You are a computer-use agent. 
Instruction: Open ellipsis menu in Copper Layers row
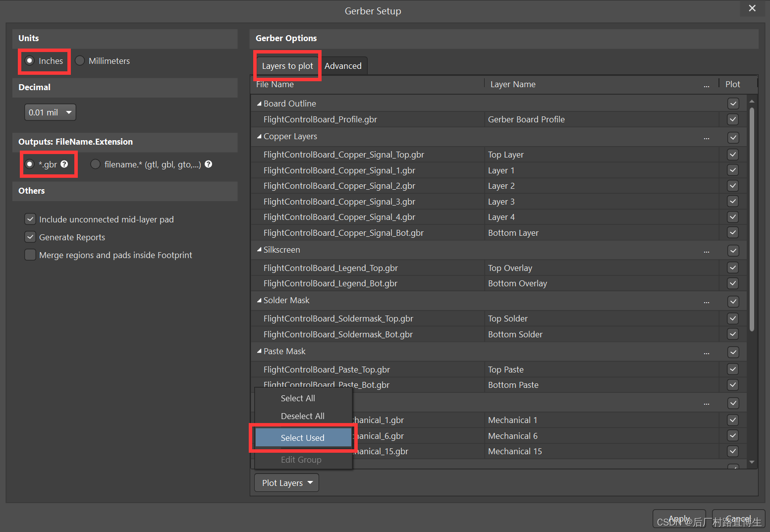[706, 138]
